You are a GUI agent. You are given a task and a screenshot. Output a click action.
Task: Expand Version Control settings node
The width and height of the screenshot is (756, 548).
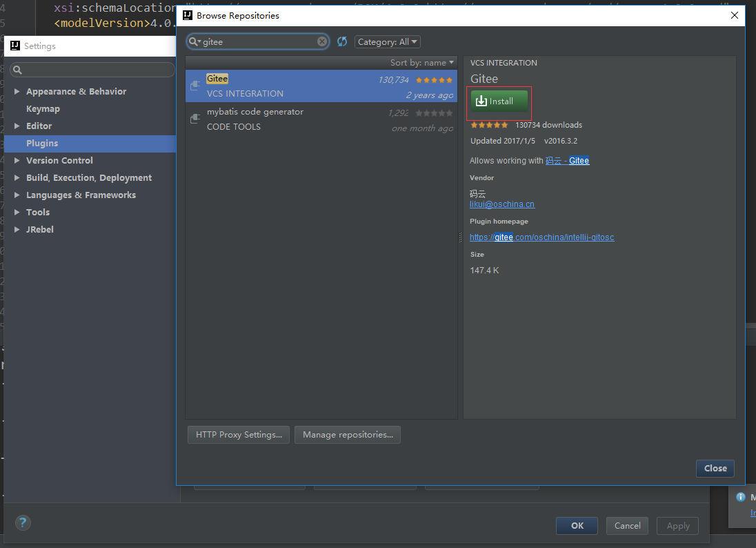tap(17, 160)
